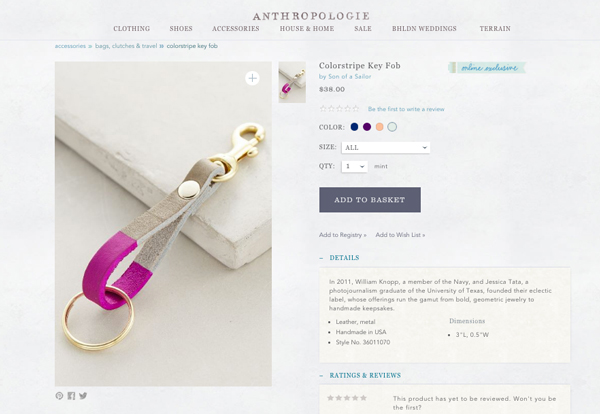Viewport: 600px width, 414px height.
Task: Open the House & Home menu
Action: 307,29
